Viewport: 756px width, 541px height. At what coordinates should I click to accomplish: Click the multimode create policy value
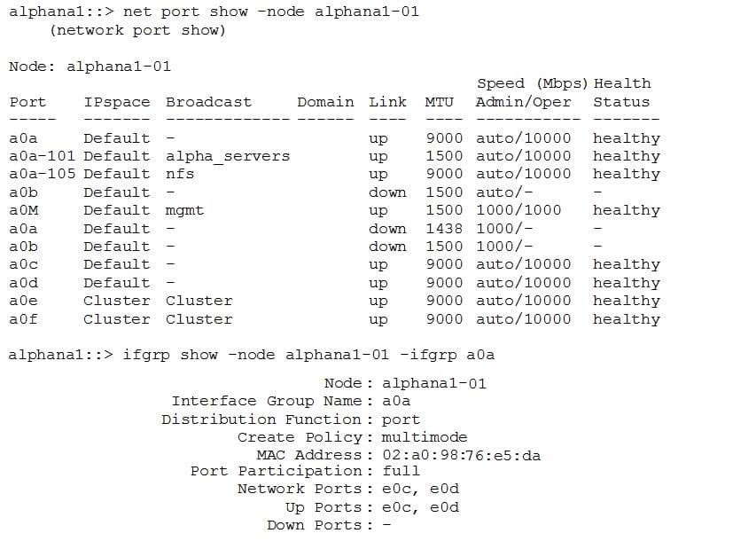pyautogui.click(x=425, y=437)
